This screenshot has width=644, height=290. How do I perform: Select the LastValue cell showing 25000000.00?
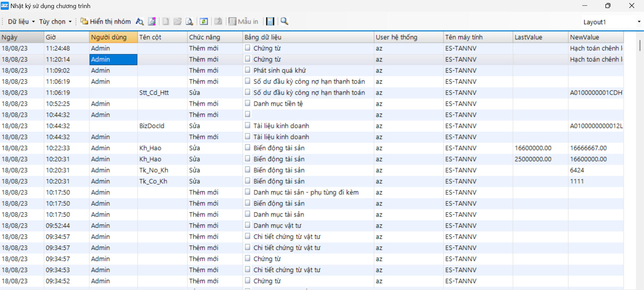[540, 159]
